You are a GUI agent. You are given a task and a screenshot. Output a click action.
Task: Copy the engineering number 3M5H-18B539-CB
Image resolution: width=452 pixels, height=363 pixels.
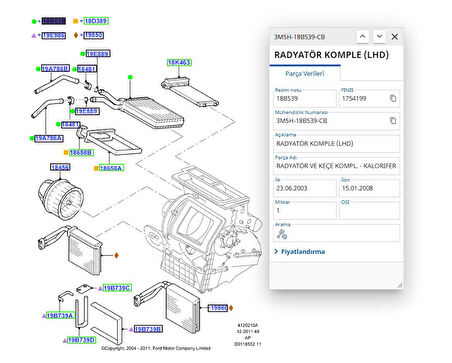pyautogui.click(x=393, y=121)
